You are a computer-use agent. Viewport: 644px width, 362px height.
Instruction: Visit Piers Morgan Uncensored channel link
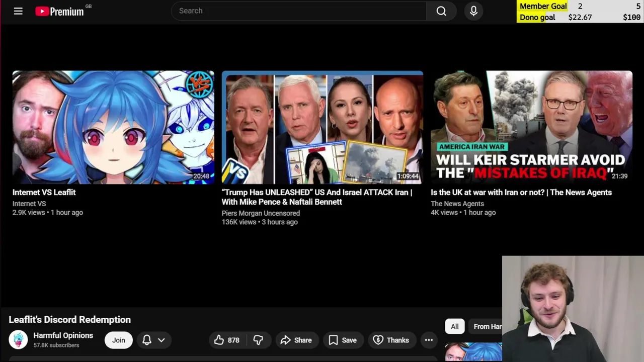(x=261, y=213)
